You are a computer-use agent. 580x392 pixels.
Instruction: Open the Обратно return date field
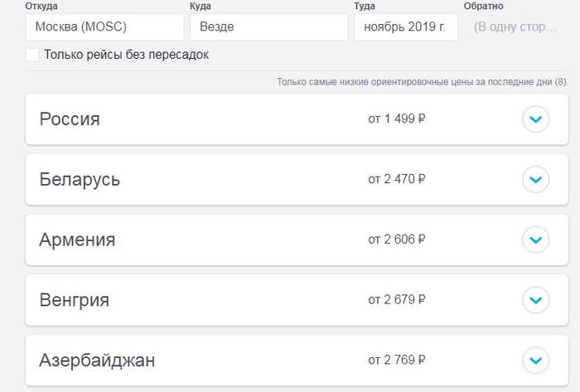515,27
